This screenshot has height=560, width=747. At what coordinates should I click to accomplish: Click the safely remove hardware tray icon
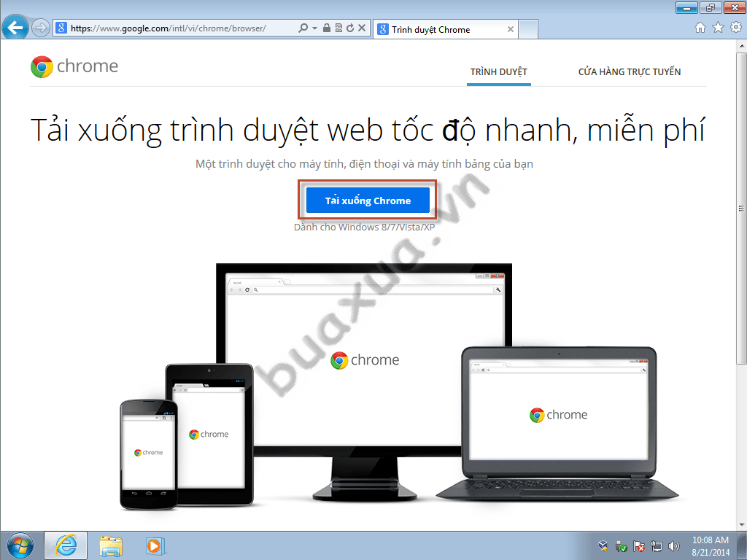621,546
